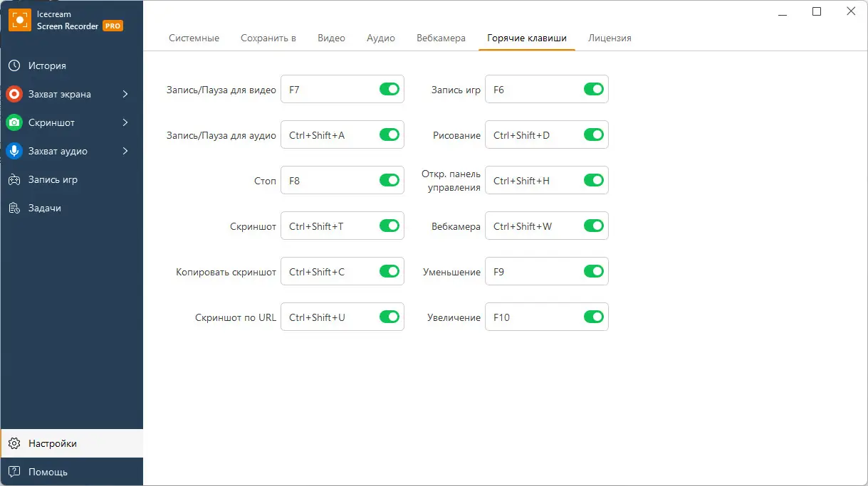Click the red Screen capture record icon

click(14, 94)
